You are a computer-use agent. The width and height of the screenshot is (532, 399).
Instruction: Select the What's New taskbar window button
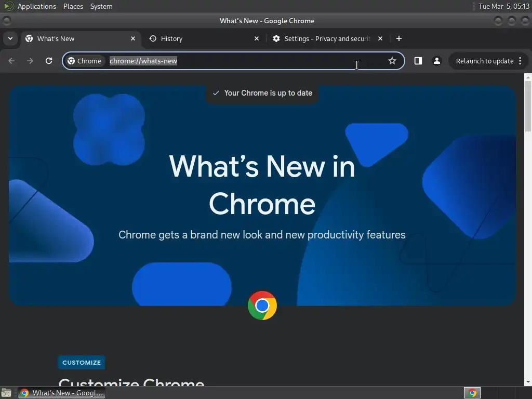click(x=61, y=393)
